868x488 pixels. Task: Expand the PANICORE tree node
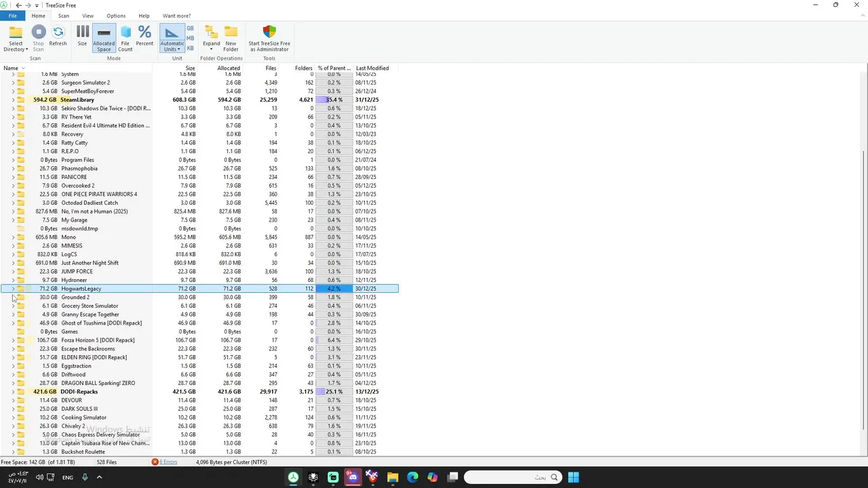click(x=13, y=177)
